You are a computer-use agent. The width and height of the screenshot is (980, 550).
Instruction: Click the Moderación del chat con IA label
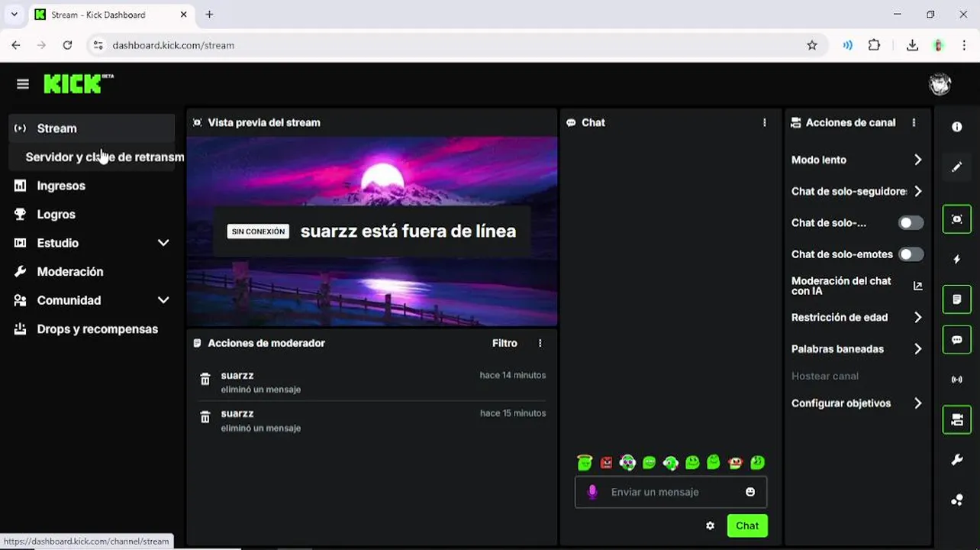pos(841,286)
